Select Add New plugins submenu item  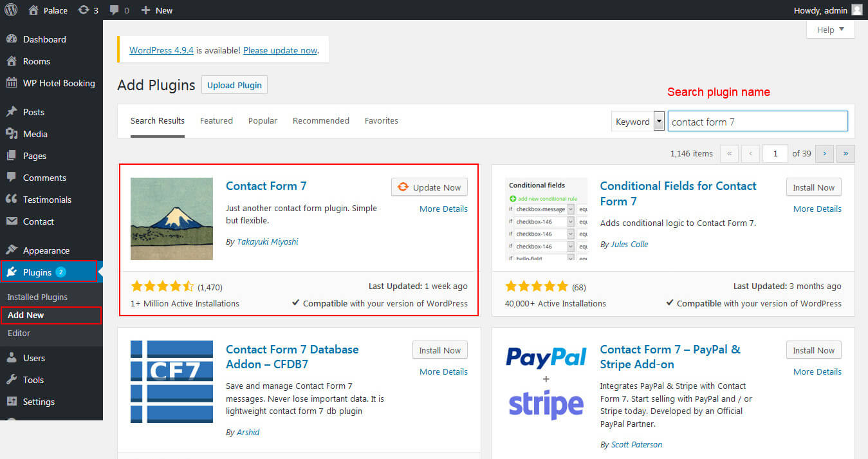tap(26, 315)
